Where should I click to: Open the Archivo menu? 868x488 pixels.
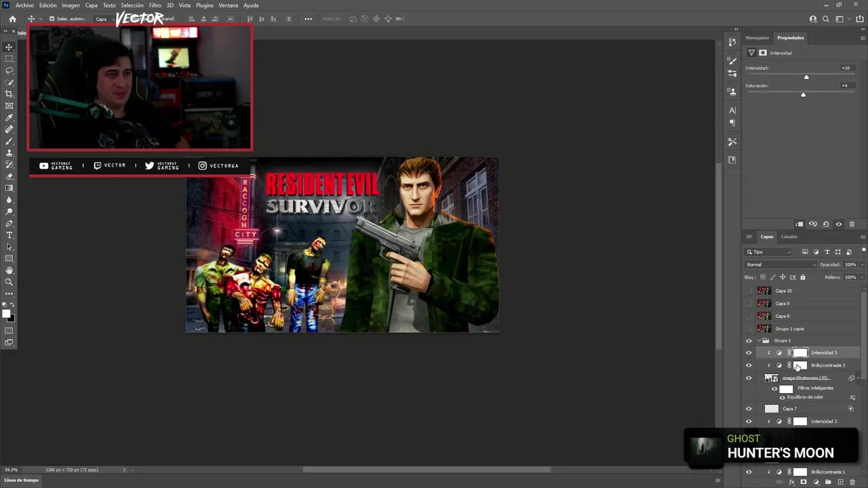point(24,5)
